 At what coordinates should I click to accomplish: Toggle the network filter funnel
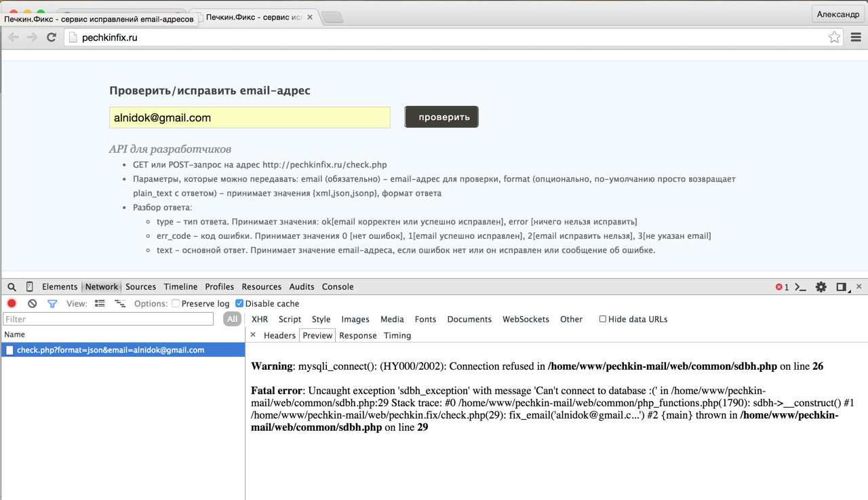point(52,303)
